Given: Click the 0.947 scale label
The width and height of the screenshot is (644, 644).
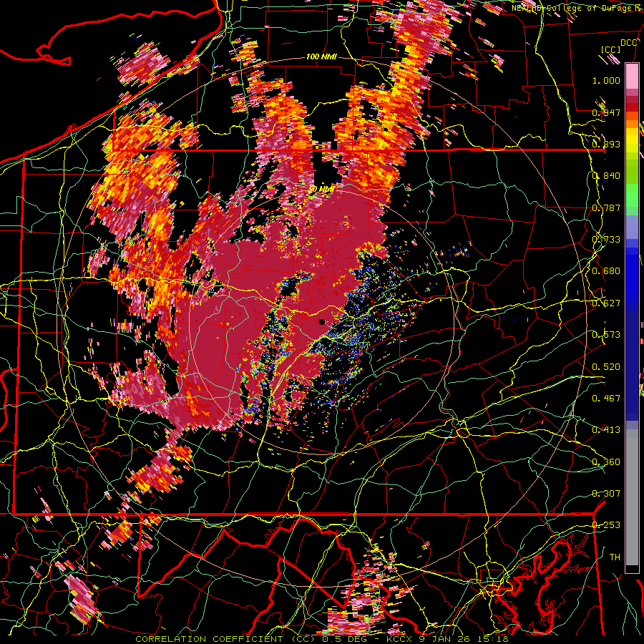Looking at the screenshot, I should click(606, 112).
